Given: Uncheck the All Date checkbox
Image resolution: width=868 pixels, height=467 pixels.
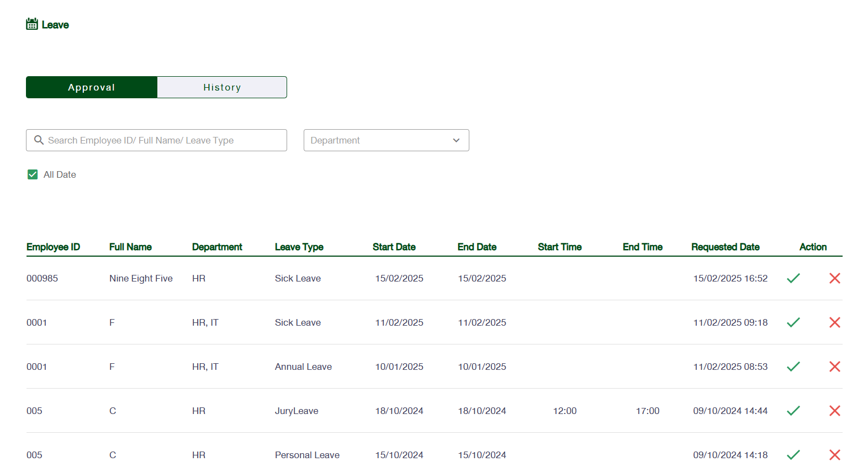Looking at the screenshot, I should [33, 174].
